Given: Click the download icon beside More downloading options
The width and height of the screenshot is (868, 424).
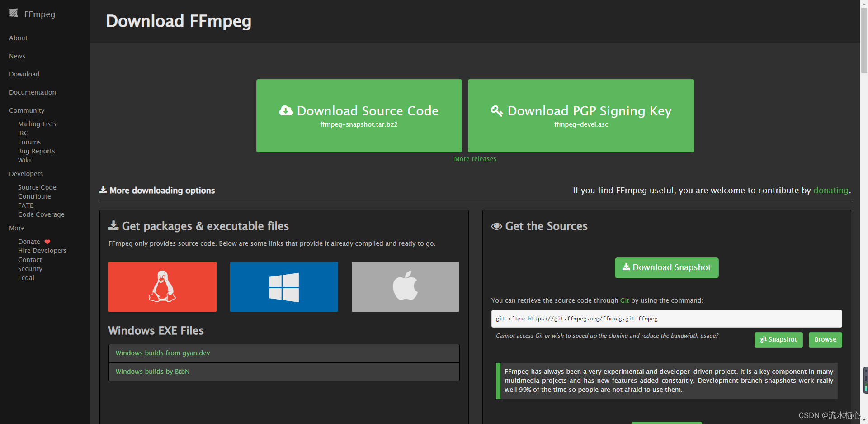Looking at the screenshot, I should click(x=103, y=190).
